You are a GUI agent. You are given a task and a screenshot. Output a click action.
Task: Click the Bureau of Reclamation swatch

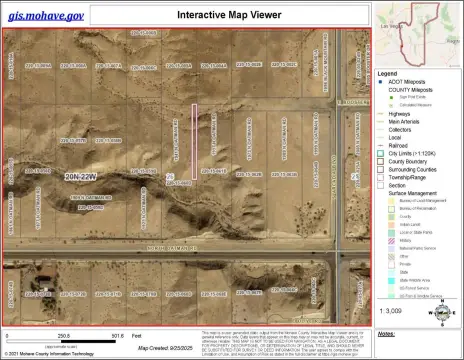392,209
